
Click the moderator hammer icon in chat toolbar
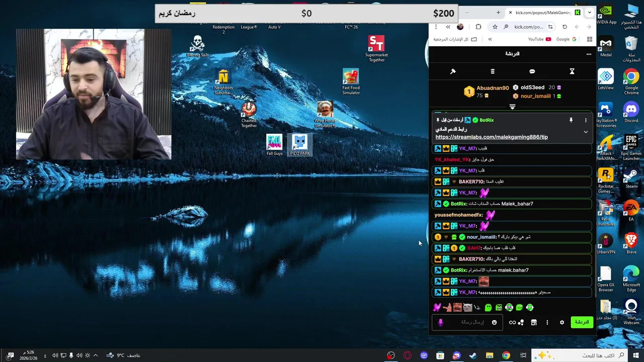pos(453,71)
